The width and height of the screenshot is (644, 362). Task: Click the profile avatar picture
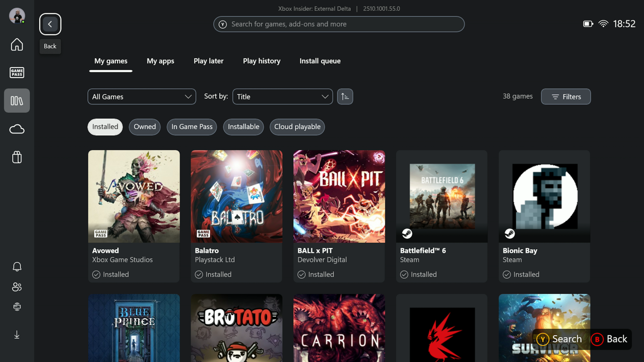point(17,15)
